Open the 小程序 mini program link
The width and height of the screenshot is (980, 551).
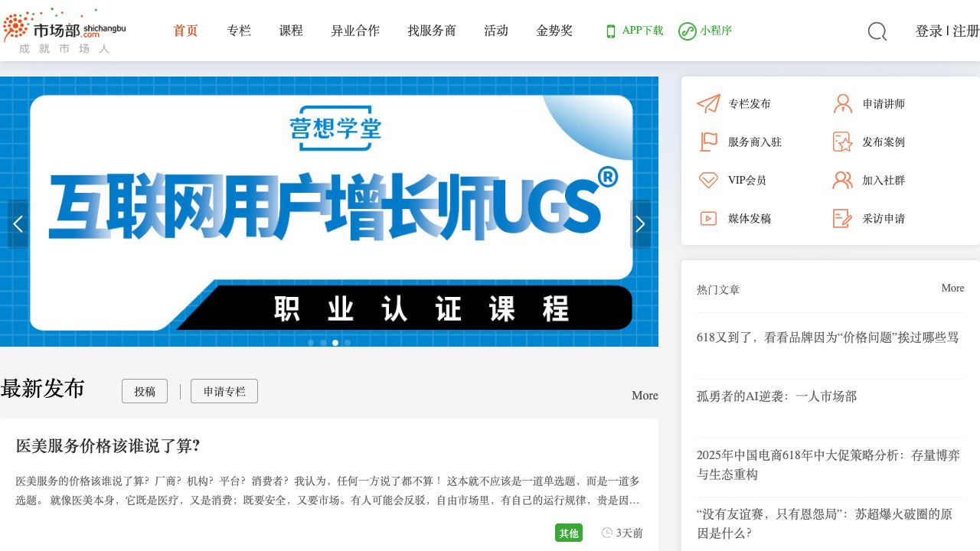[705, 31]
